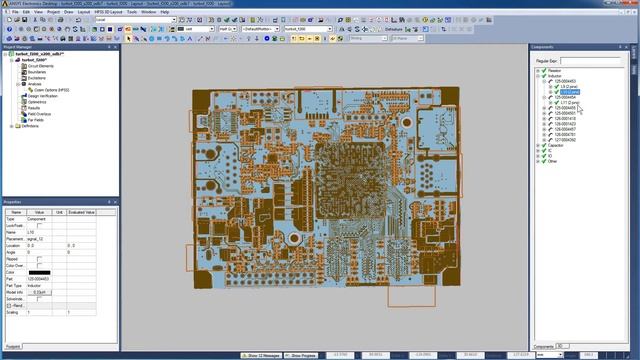
Task: Click the Show Progress button
Action: 301,356
